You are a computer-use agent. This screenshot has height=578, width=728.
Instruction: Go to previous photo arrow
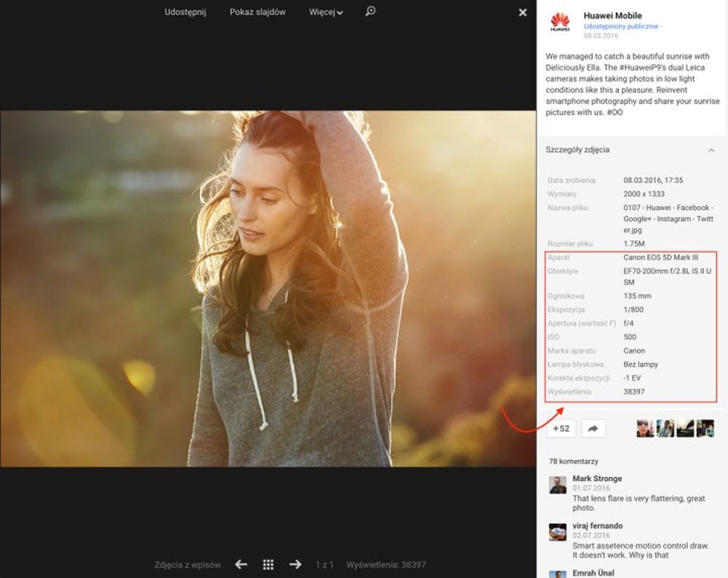point(241,565)
